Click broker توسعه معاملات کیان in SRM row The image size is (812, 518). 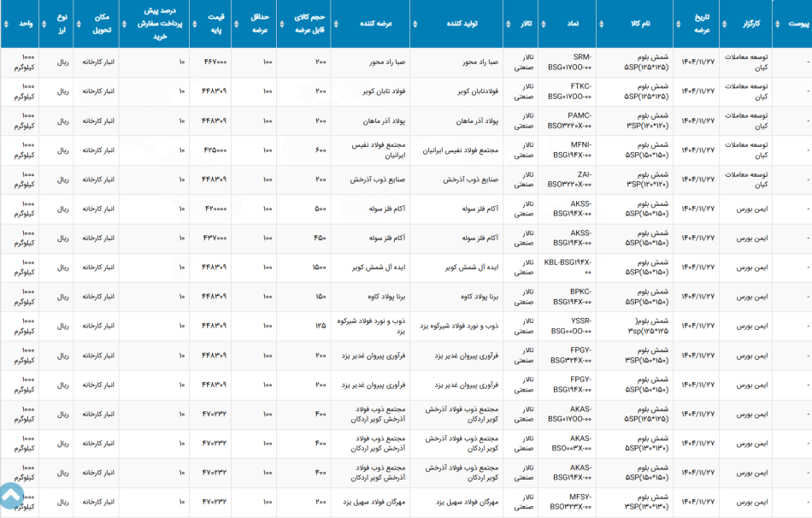point(746,62)
